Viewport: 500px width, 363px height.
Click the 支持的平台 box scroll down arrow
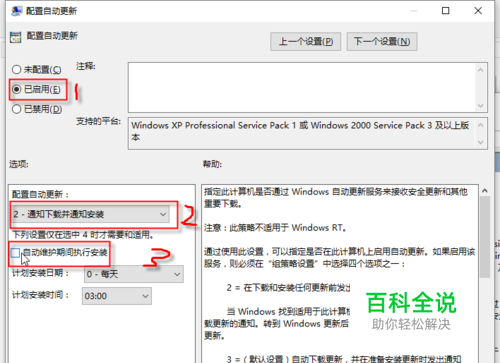tap(481, 142)
